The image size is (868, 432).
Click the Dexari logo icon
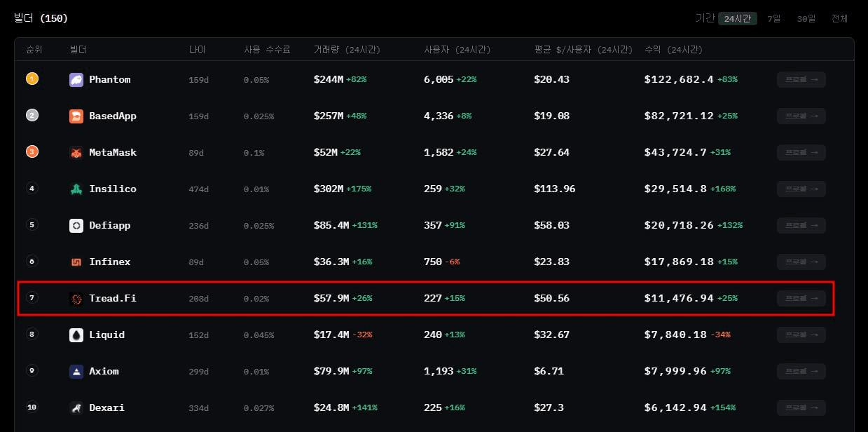coord(76,408)
